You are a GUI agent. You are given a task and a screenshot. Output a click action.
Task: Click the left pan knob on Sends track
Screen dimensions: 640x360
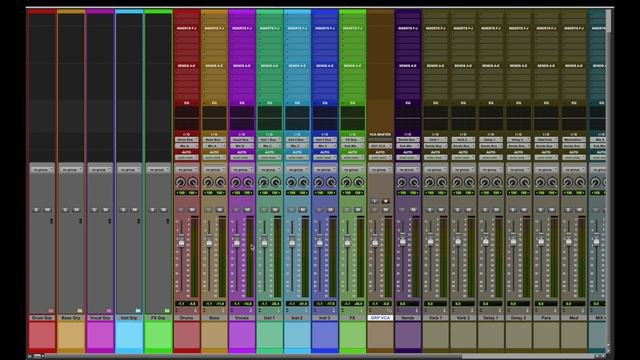[402, 182]
